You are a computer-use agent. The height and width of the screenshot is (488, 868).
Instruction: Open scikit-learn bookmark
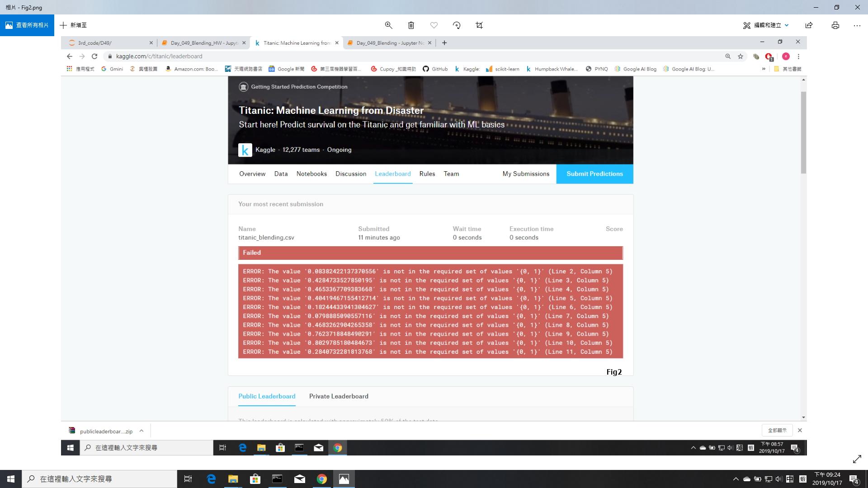pos(502,69)
